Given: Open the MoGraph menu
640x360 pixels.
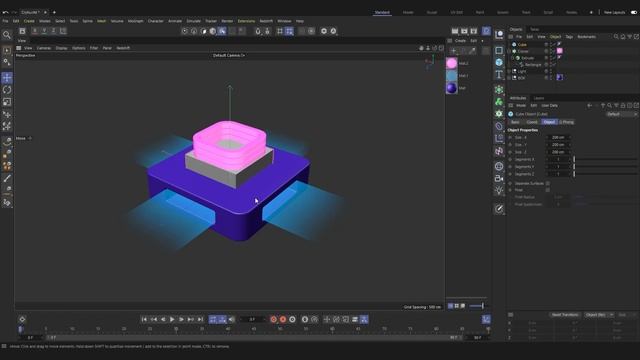Looking at the screenshot, I should (x=136, y=21).
